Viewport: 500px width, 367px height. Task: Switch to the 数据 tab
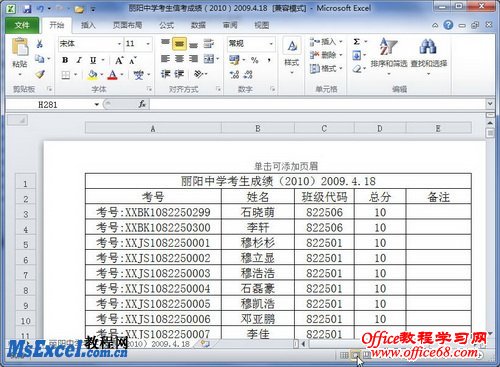click(198, 25)
